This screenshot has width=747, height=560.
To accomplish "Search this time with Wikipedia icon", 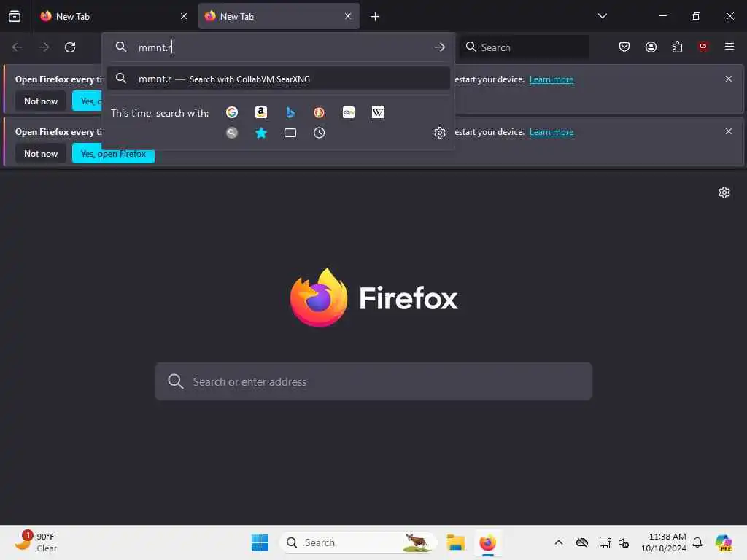I will point(378,112).
